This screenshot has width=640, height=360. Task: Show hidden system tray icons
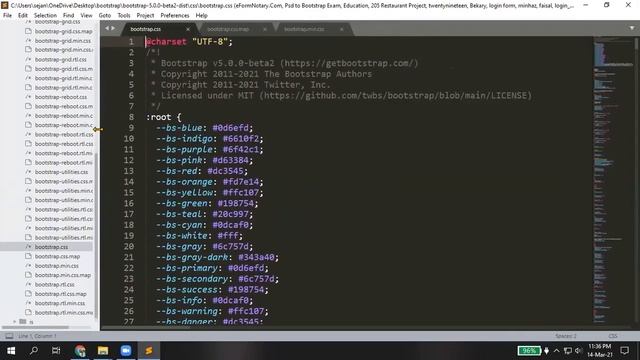click(557, 351)
